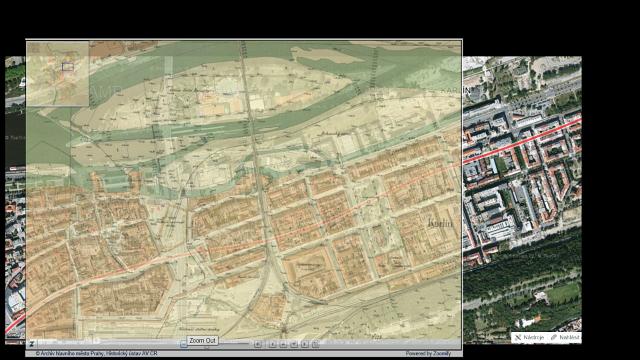This screenshot has width=640, height=360.
Task: Click the Nahlásit report button
Action: pos(565,337)
